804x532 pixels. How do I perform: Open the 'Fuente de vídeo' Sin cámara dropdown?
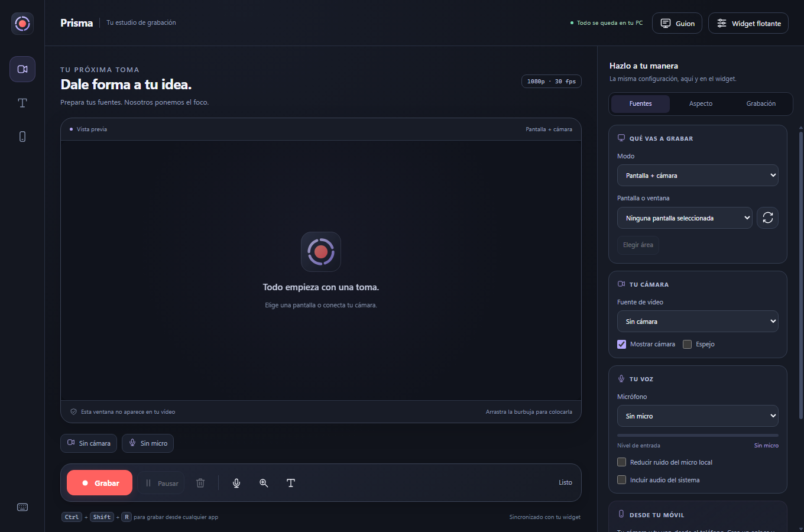(698, 322)
